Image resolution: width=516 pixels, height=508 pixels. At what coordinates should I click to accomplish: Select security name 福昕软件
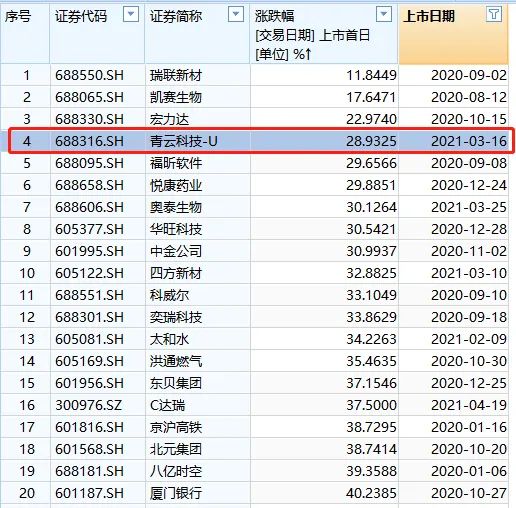176,163
